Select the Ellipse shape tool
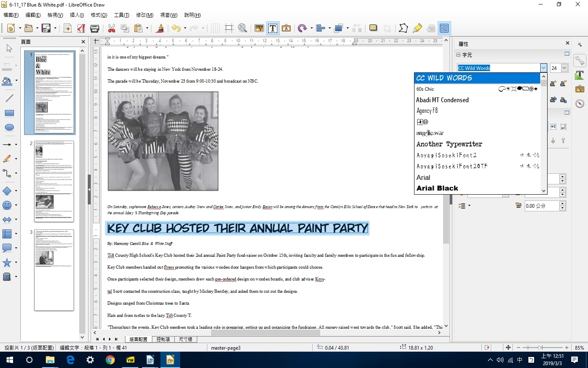Screen dimensions: 588x368 coord(9,128)
